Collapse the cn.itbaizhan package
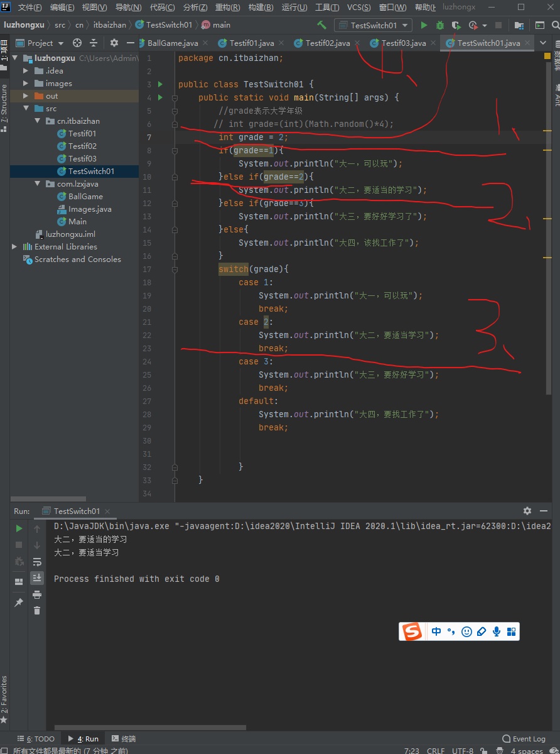 pyautogui.click(x=37, y=121)
